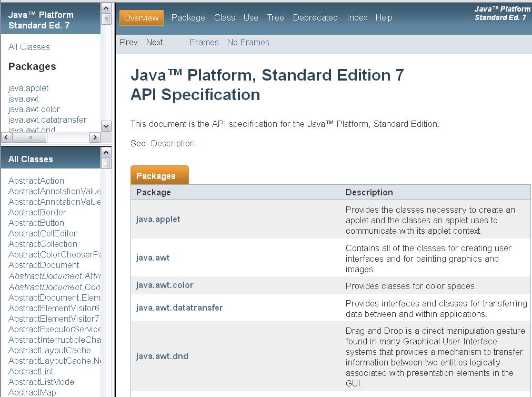Open java.awt in the main packages table
This screenshot has width=532, height=397.
coord(153,257)
